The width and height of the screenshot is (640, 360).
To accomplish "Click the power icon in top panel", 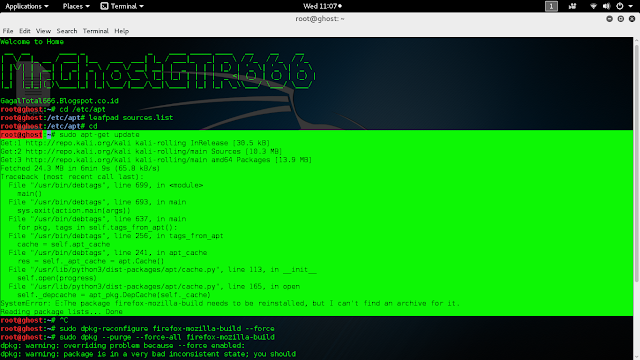I will tap(620, 6).
